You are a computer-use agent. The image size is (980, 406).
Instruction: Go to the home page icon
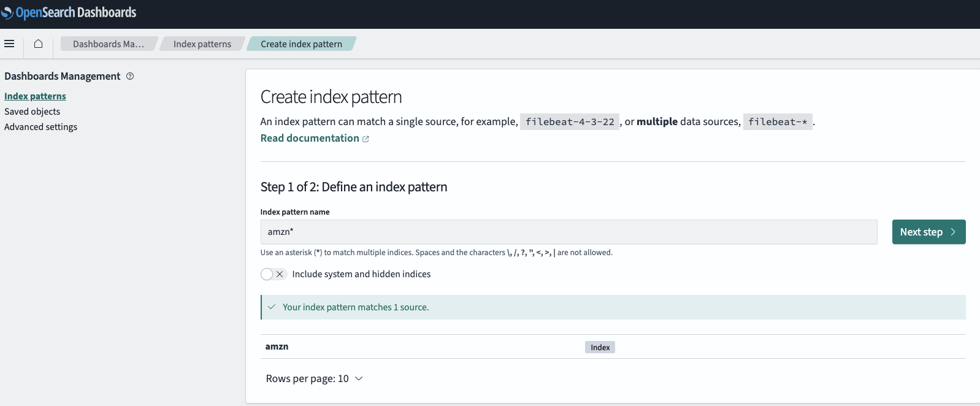click(x=38, y=44)
